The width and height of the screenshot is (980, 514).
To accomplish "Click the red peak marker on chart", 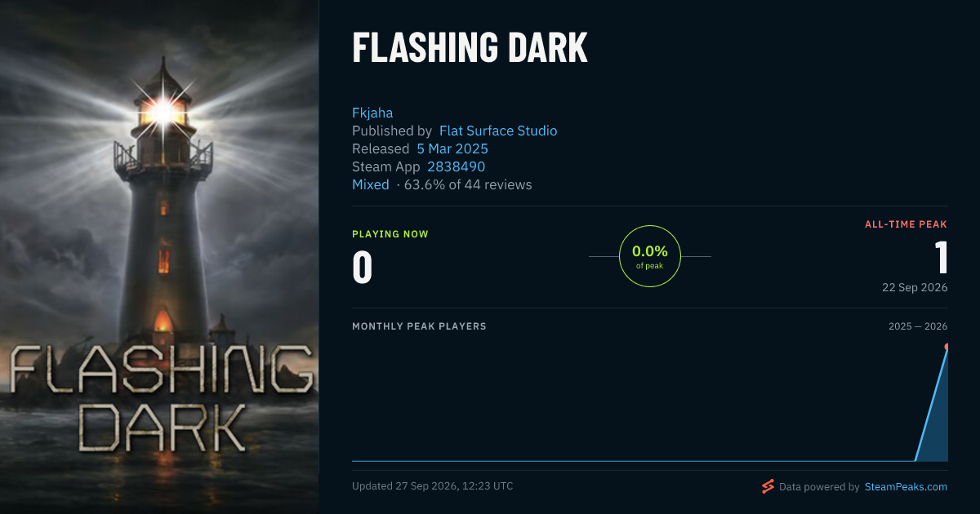I will tap(947, 348).
